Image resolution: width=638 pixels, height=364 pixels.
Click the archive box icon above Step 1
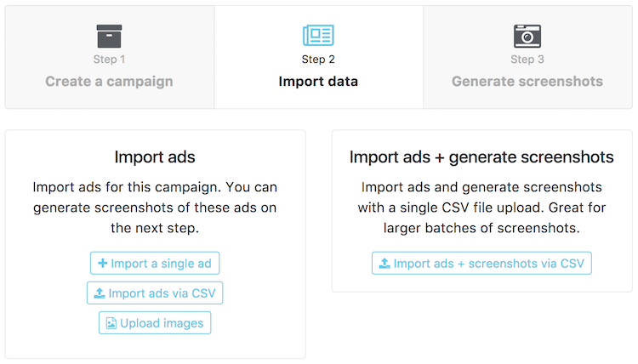click(x=109, y=36)
